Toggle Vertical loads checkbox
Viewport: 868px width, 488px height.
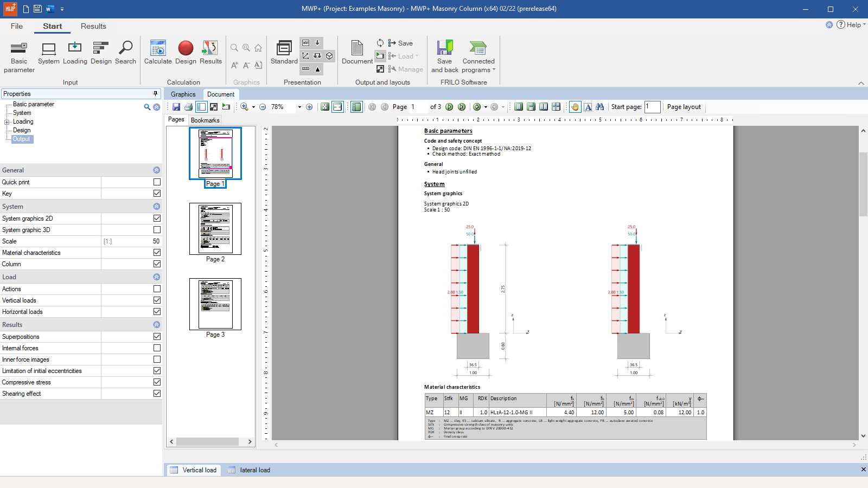(x=157, y=300)
